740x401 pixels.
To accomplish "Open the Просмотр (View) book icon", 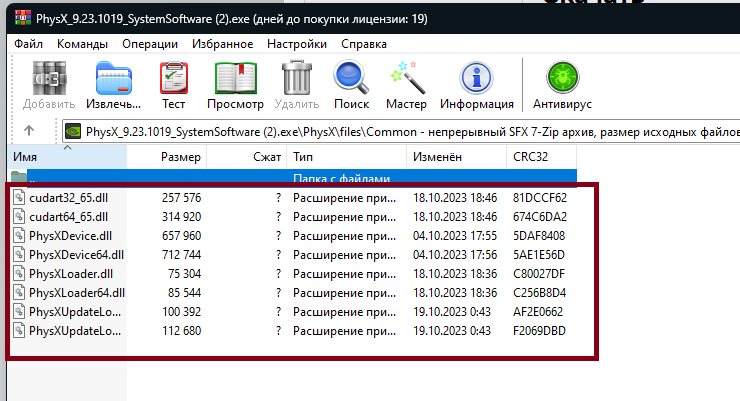I will (235, 78).
